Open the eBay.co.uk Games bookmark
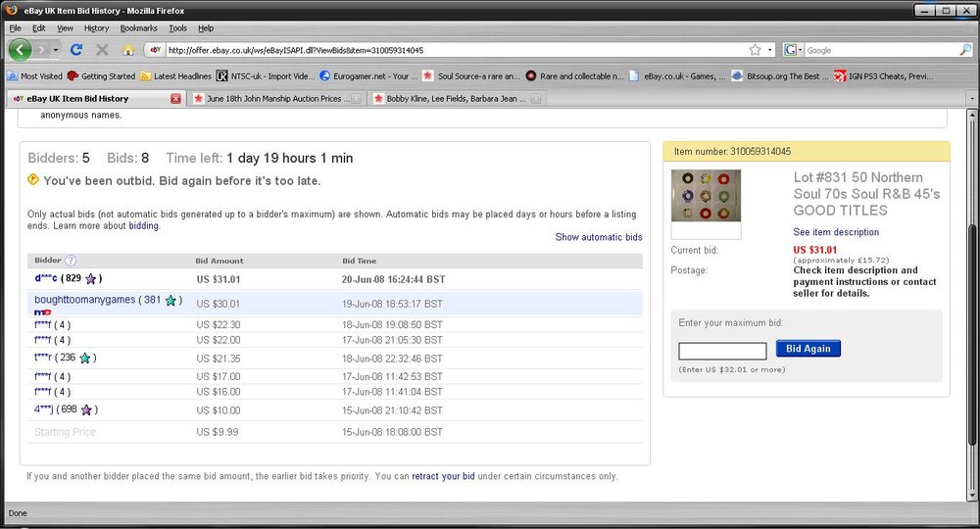Viewport: 980px width, 529px height. (678, 76)
